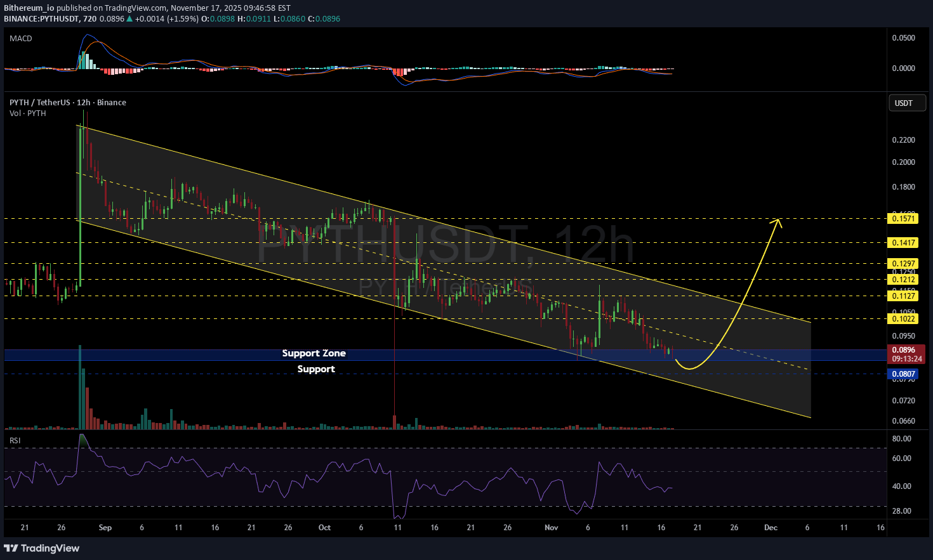
Task: Select the RSI indicator pane label
Action: [x=15, y=440]
